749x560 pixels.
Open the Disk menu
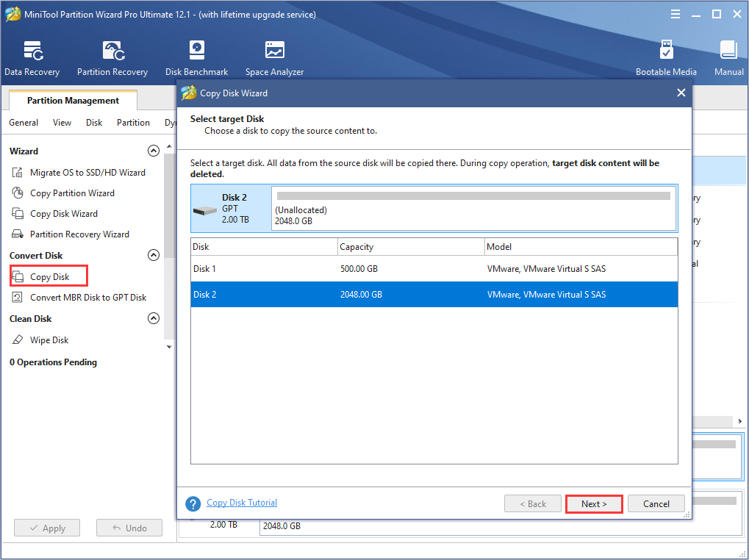click(94, 123)
